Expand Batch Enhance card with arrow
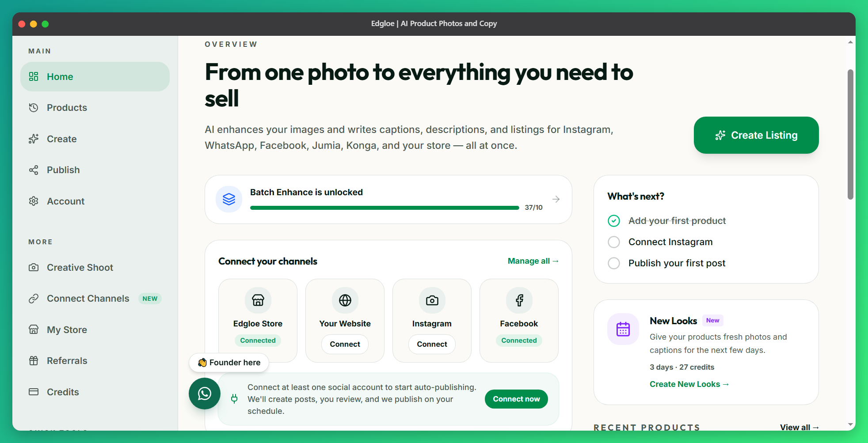Image resolution: width=868 pixels, height=443 pixels. coord(556,199)
